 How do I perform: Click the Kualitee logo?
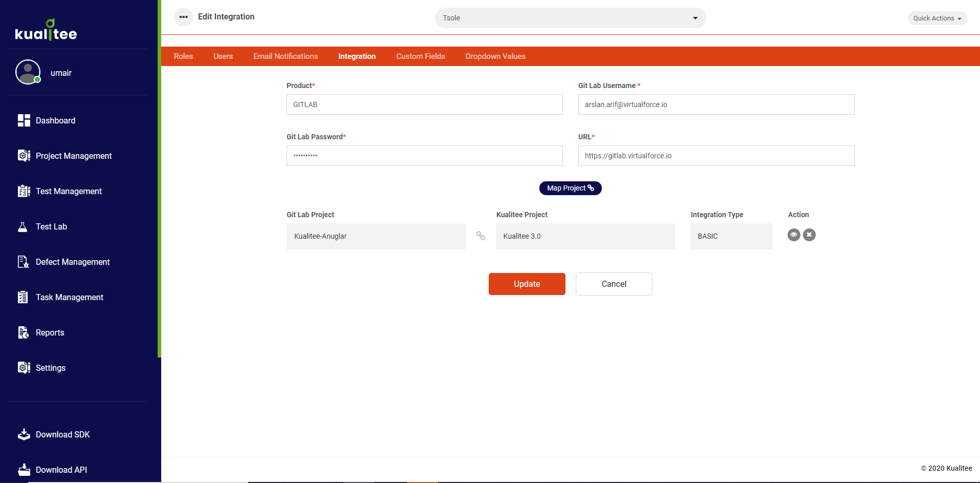[x=46, y=30]
